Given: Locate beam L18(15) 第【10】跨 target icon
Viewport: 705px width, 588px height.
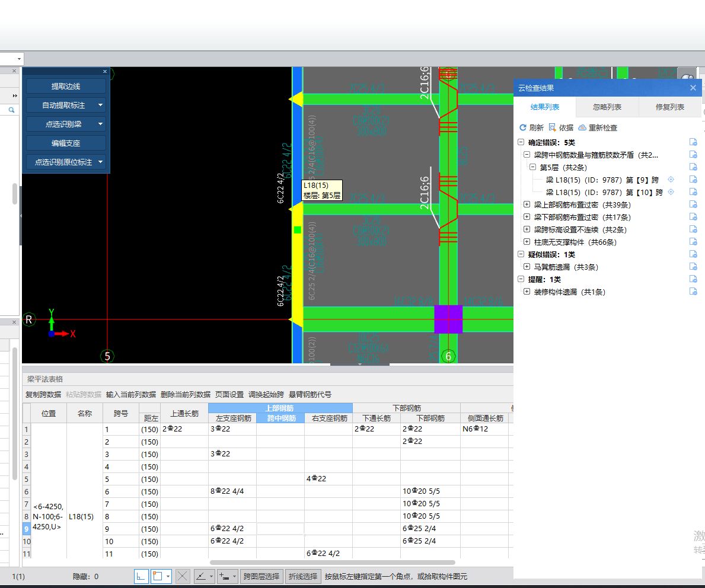Looking at the screenshot, I should coord(671,193).
